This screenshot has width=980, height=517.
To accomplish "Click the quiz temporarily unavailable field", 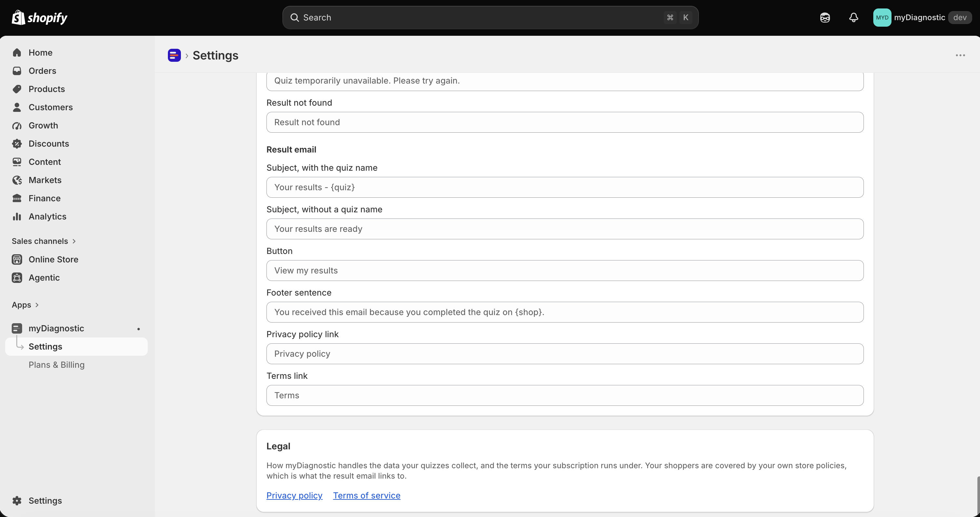I will [565, 81].
